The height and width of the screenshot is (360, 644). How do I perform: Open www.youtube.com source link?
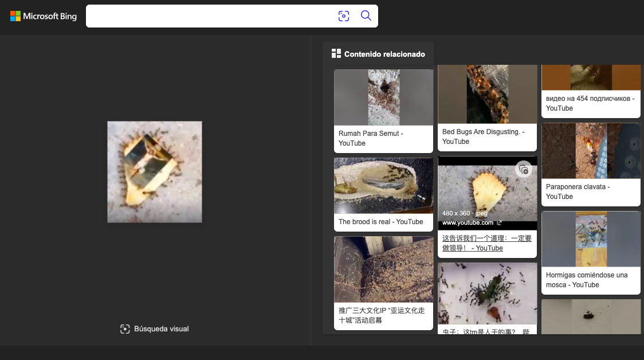click(x=468, y=222)
